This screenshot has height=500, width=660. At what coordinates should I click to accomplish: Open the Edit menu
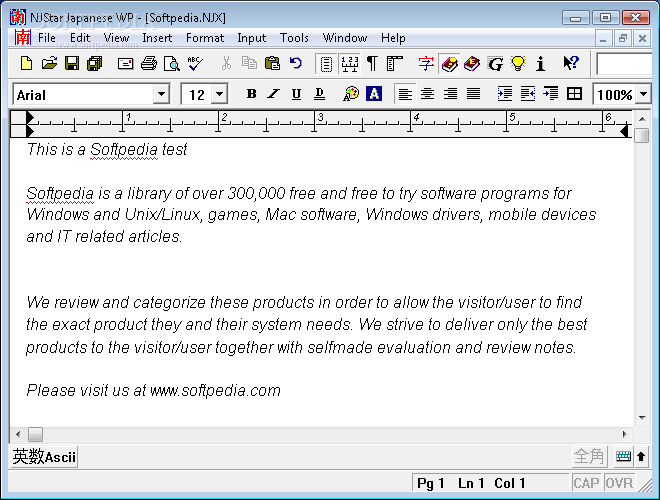point(80,38)
